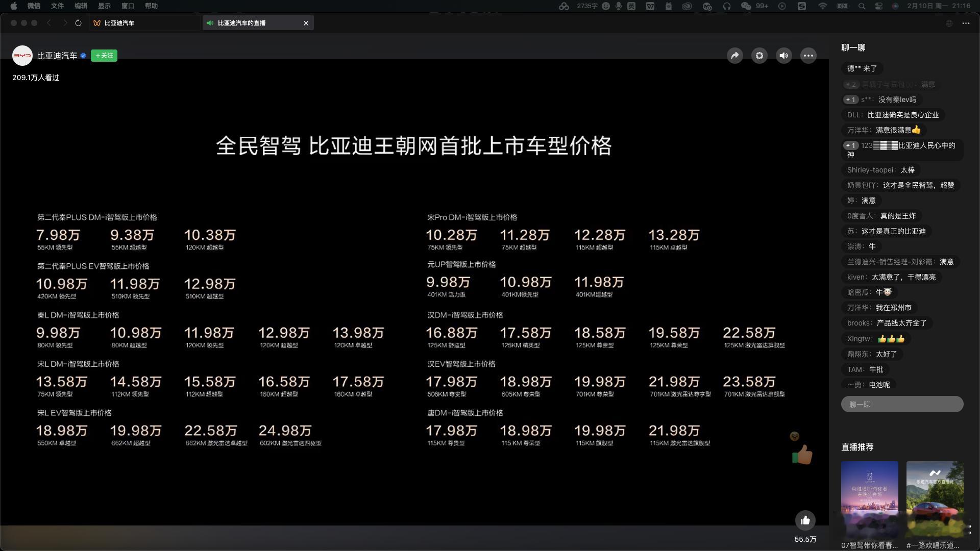Follow 比亚迪汽车 with +关注 button
Screen dimensions: 980x551
pyautogui.click(x=104, y=56)
